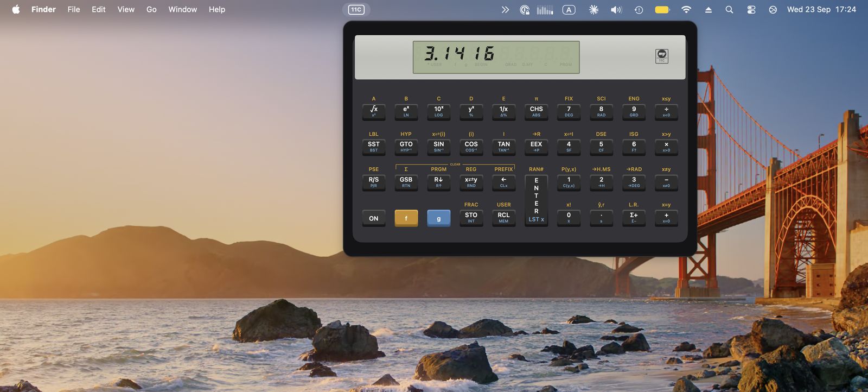
Task: Click the digit 6 key
Action: 634,147
